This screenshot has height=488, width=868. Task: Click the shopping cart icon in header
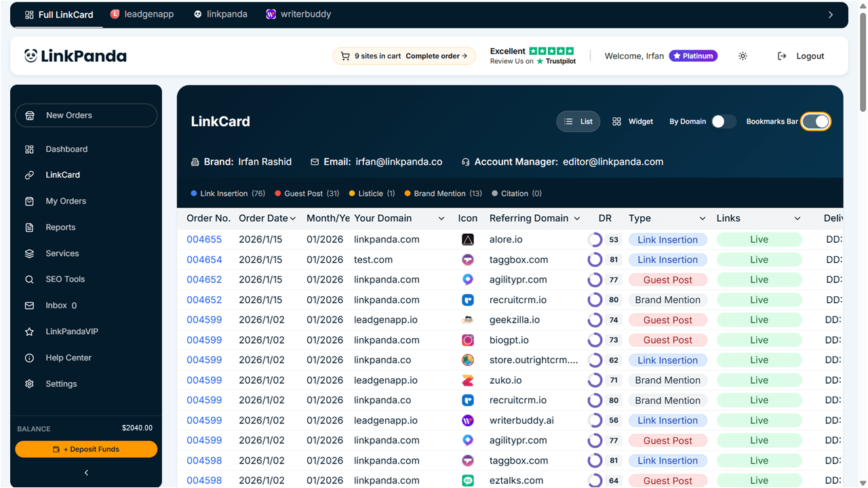point(345,56)
